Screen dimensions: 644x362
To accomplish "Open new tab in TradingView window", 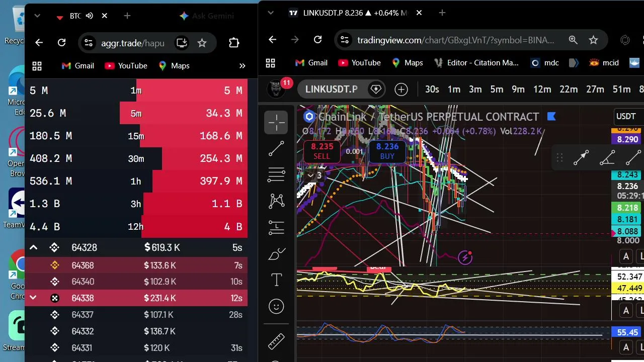I will click(442, 13).
